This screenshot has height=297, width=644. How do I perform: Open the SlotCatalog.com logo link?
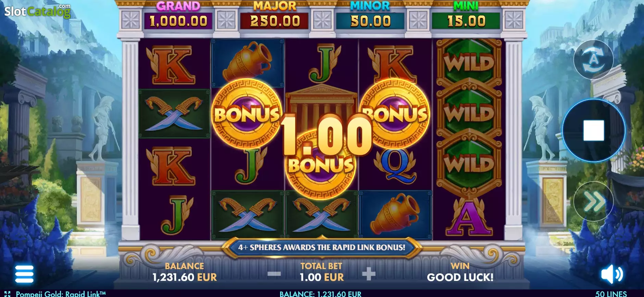(37, 11)
